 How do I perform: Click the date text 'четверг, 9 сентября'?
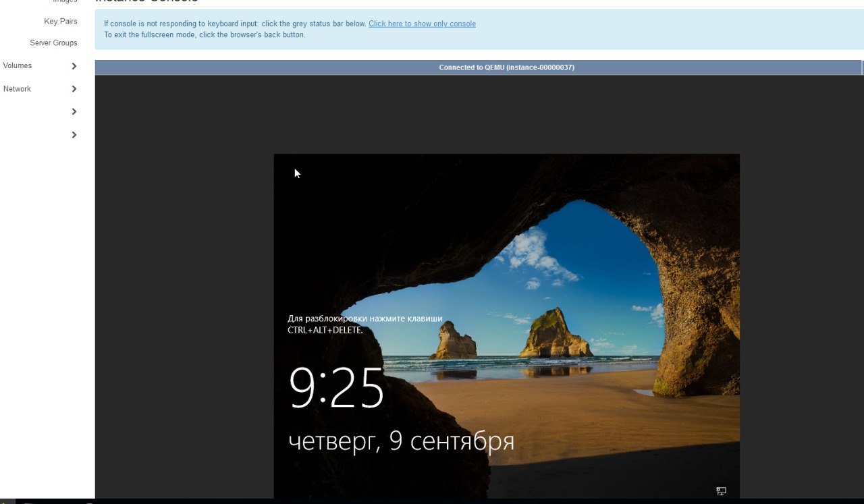click(401, 441)
